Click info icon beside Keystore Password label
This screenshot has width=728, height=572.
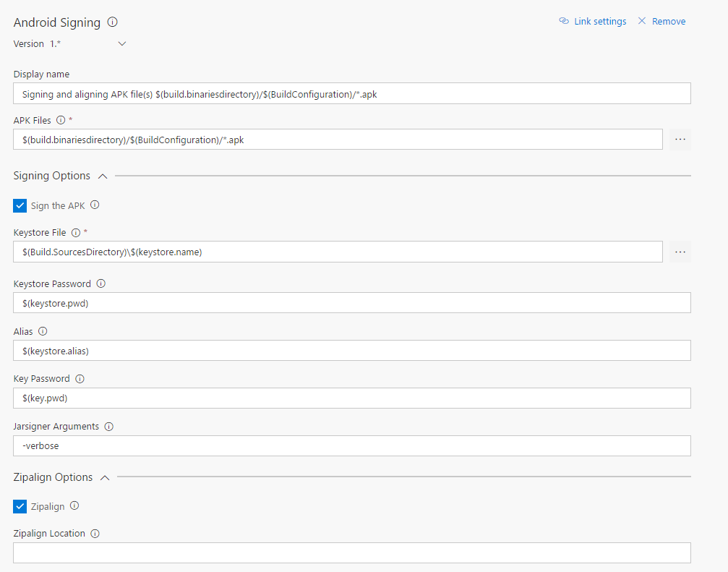100,283
